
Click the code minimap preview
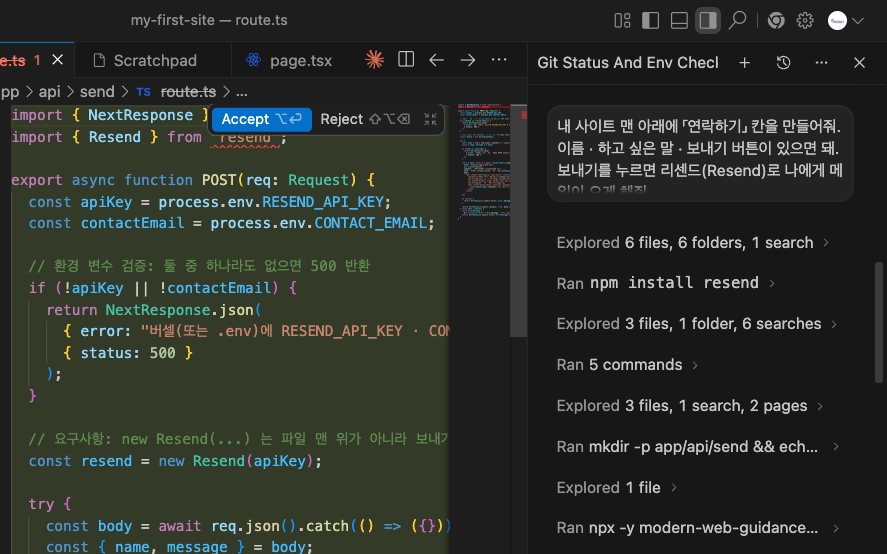[x=484, y=161]
